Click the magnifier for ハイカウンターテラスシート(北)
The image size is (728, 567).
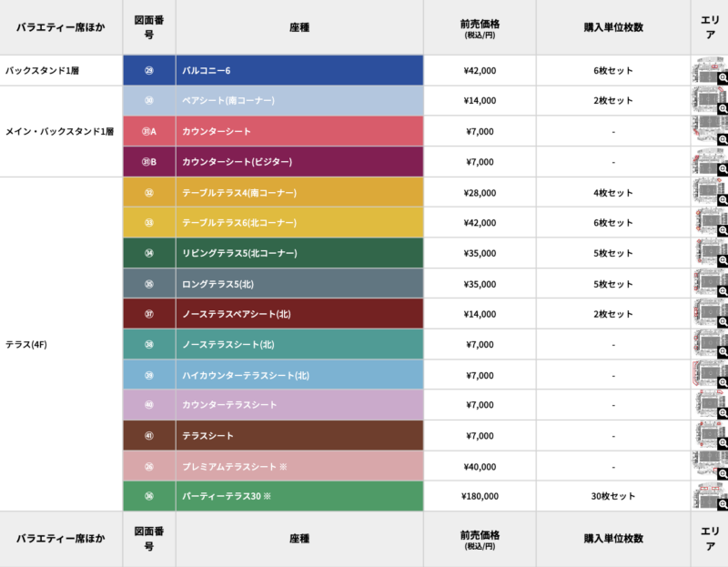721,383
